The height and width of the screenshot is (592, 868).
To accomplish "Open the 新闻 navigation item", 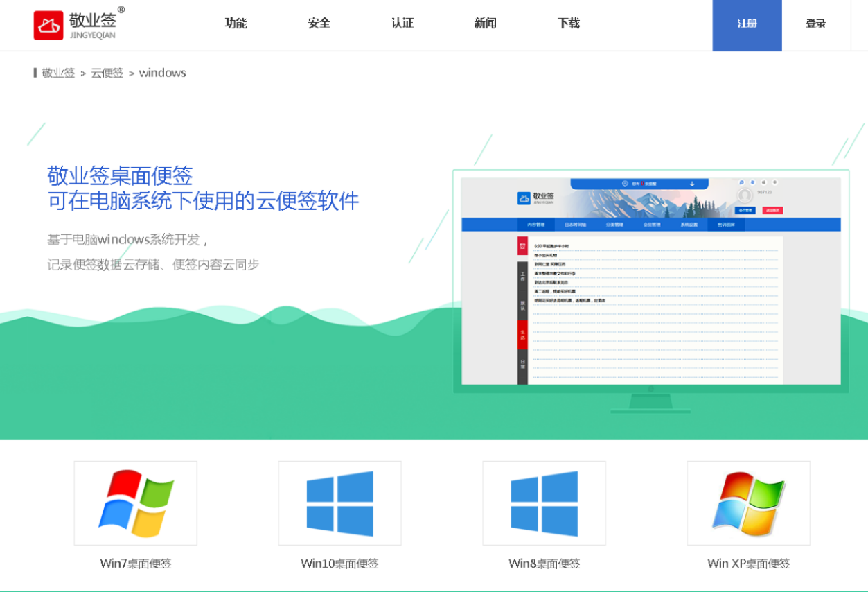I will [486, 24].
